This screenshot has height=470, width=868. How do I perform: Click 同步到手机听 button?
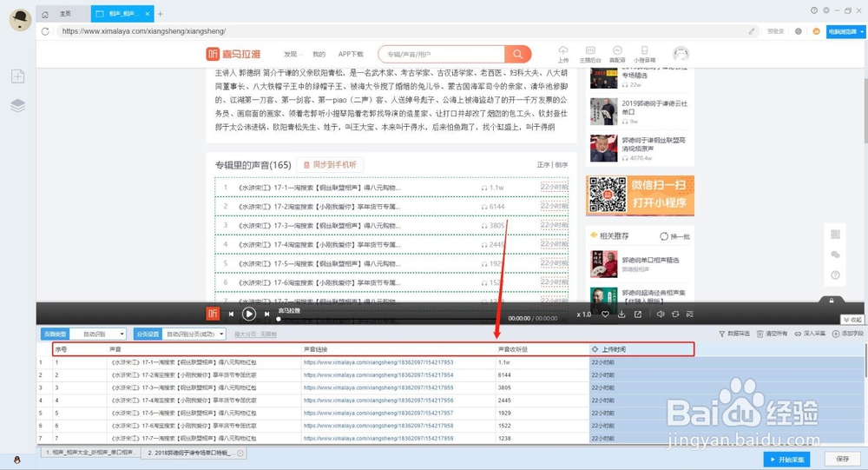(x=330, y=164)
